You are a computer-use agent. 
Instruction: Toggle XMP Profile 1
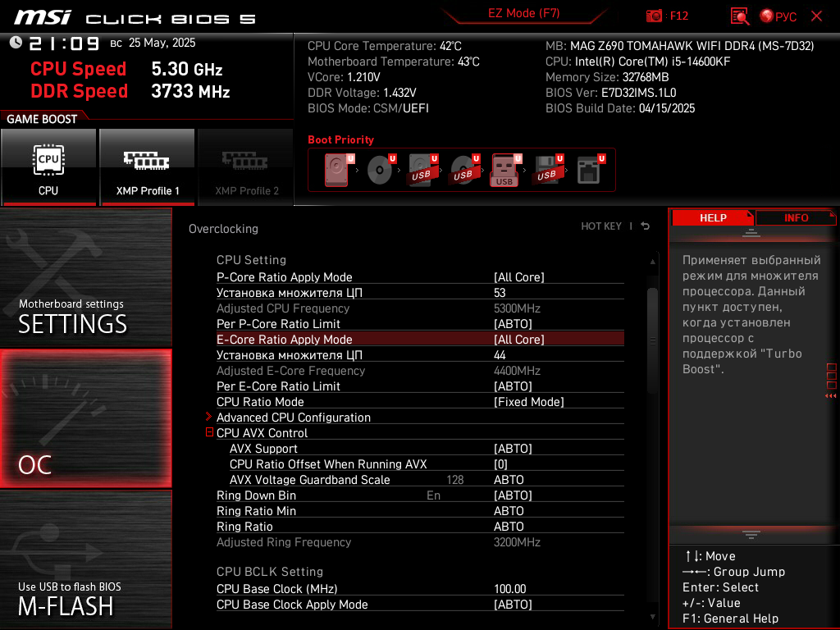(148, 167)
